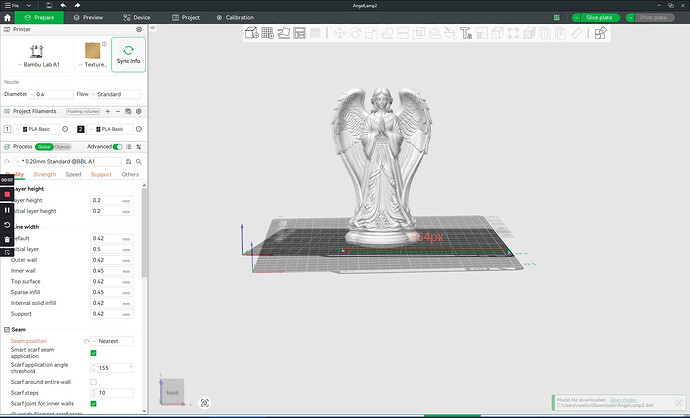Click the compare presets icon
Image resolution: width=690 pixels, height=418 pixels.
[139, 147]
